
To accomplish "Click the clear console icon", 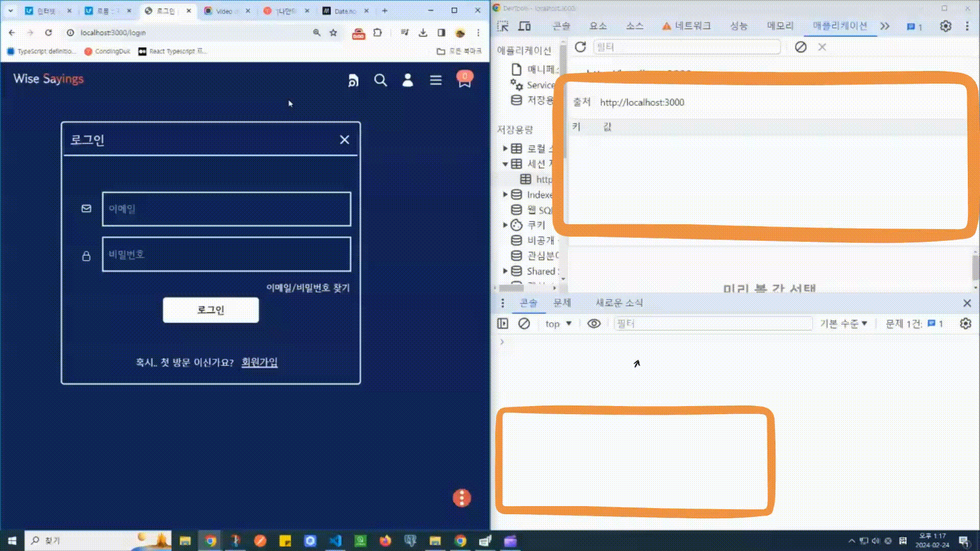I will coord(524,323).
